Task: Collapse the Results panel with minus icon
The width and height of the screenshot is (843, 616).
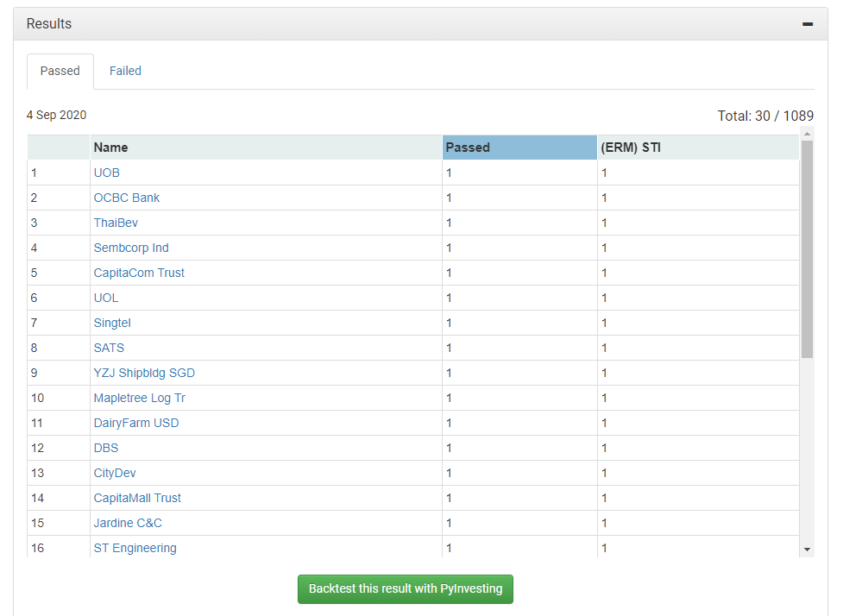Action: (x=807, y=23)
